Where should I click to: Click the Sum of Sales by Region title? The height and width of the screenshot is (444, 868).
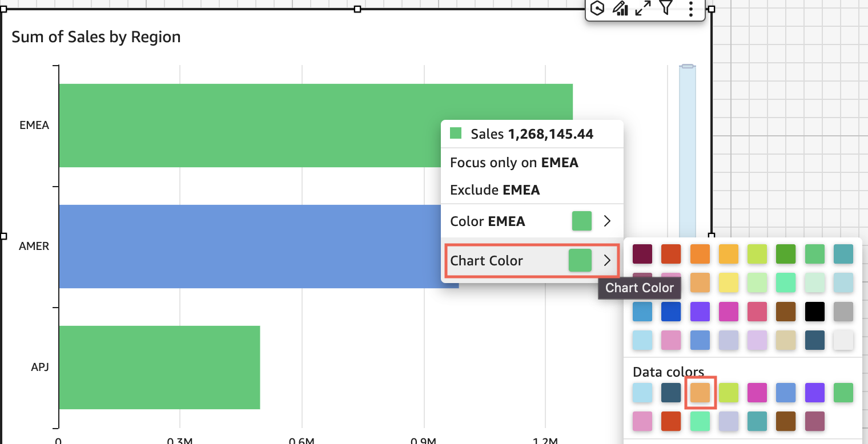coord(96,37)
